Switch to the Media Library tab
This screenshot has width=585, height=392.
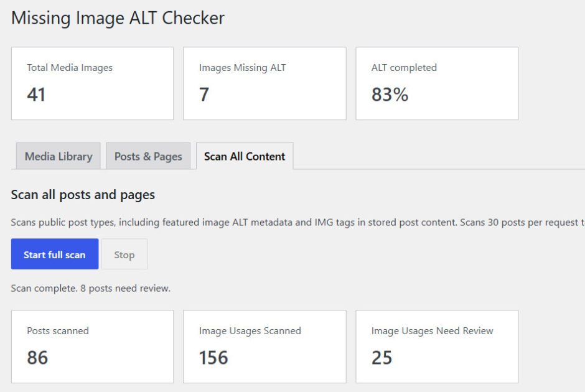click(x=58, y=156)
